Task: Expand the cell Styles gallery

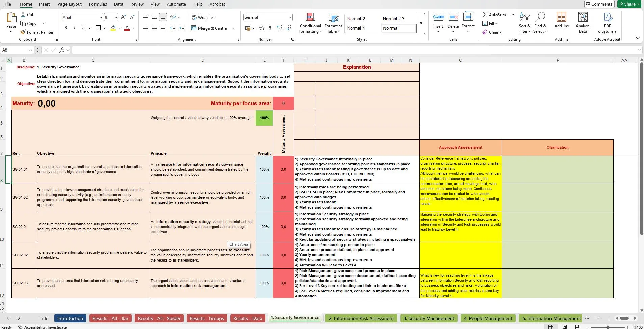Action: (421, 23)
